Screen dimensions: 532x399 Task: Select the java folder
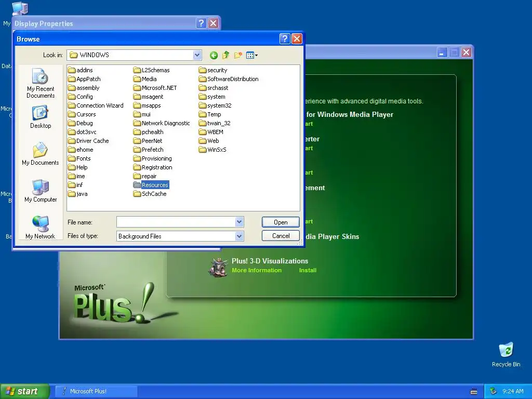[x=78, y=194]
